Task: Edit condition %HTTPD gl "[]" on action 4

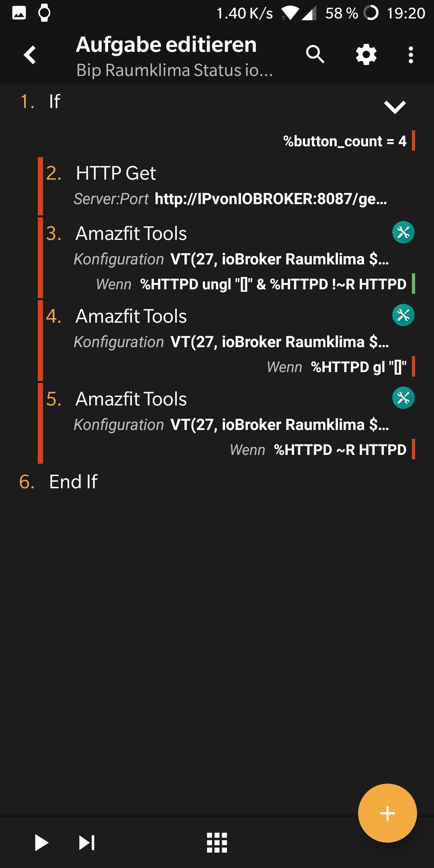Action: tap(358, 367)
